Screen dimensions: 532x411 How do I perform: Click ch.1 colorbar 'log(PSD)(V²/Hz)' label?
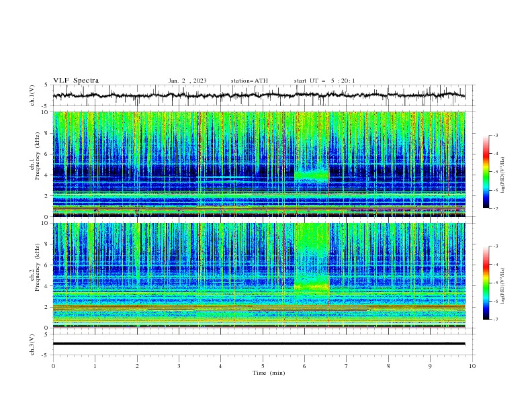(503, 175)
